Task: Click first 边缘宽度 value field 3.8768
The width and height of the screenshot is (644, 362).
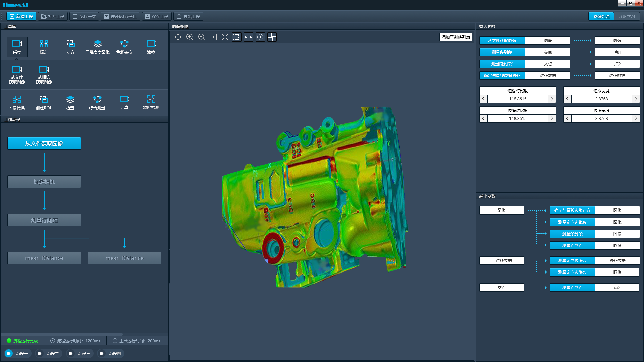Action: [x=601, y=99]
